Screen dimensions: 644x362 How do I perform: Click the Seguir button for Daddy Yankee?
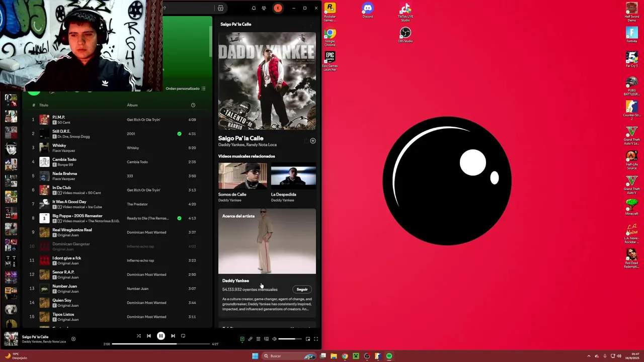(302, 289)
